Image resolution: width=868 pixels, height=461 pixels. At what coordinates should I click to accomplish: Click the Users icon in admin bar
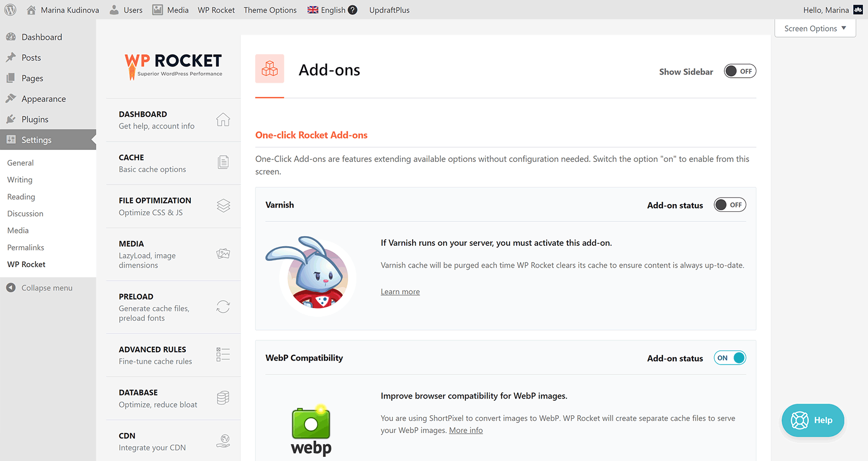coord(114,10)
